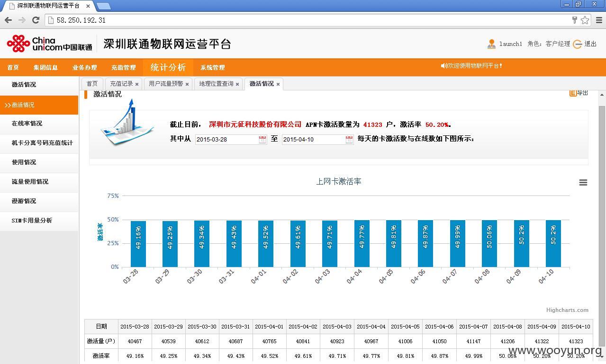Viewport: 606px width, 364px height.
Task: Click table cell 41006 activation count
Action: pos(405,341)
